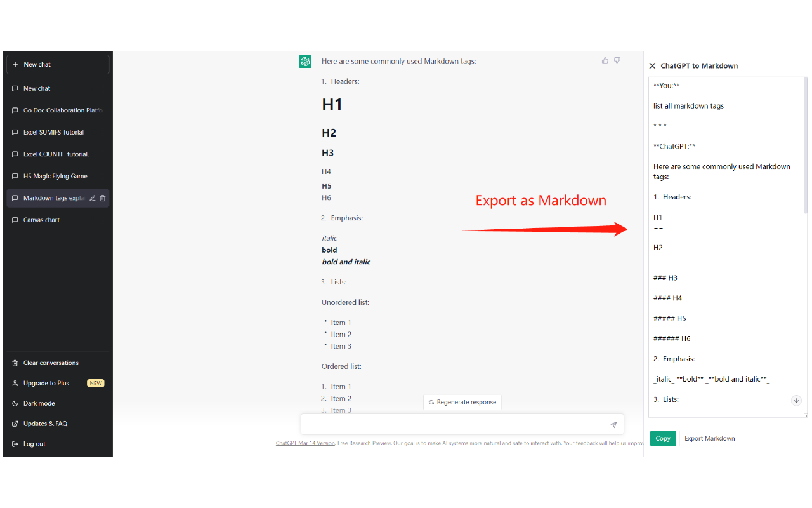Open the ChatGPT Mar 14 Version link

click(305, 443)
